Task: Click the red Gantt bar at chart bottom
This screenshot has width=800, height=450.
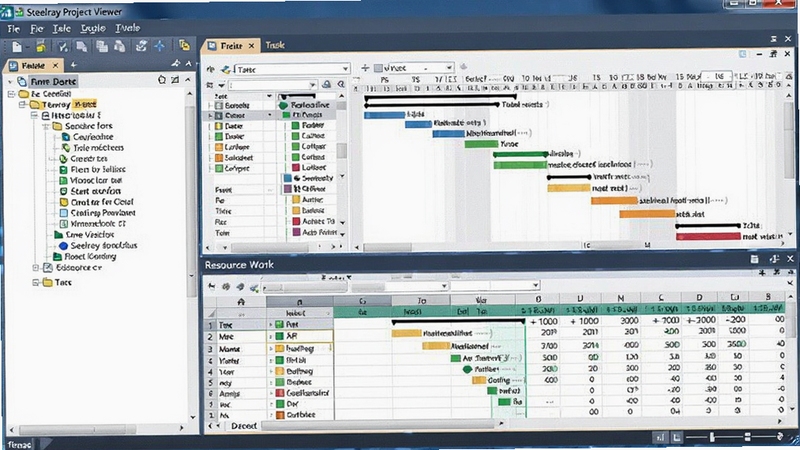Action: (708, 236)
